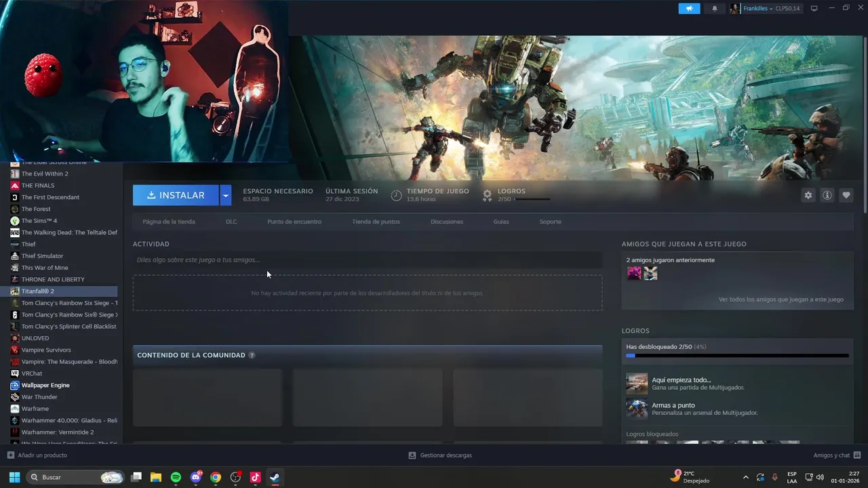
Task: Click the Warframe game icon
Action: tap(15, 409)
